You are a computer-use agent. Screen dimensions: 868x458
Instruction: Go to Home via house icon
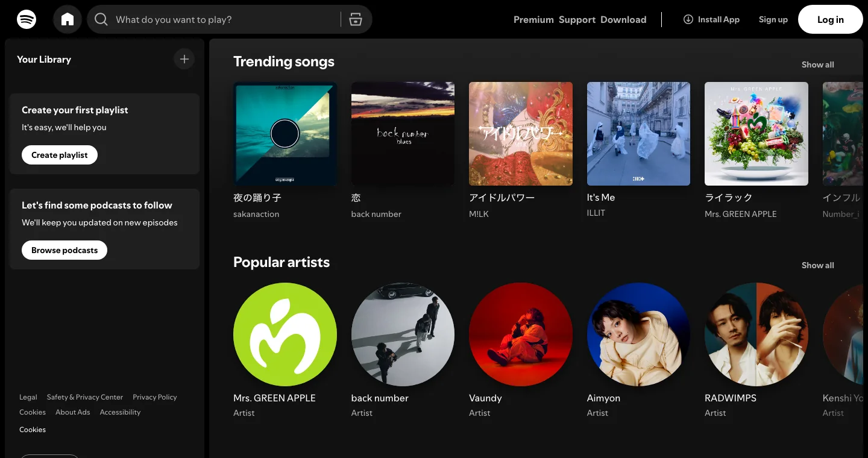click(x=68, y=19)
